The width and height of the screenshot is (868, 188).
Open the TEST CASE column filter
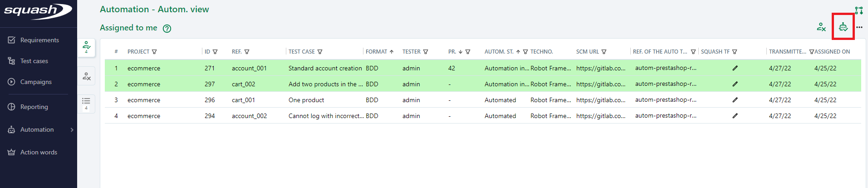(x=320, y=52)
